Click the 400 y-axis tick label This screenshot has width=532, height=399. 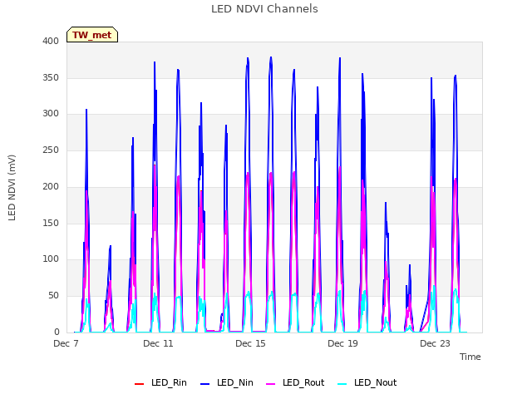pos(51,41)
